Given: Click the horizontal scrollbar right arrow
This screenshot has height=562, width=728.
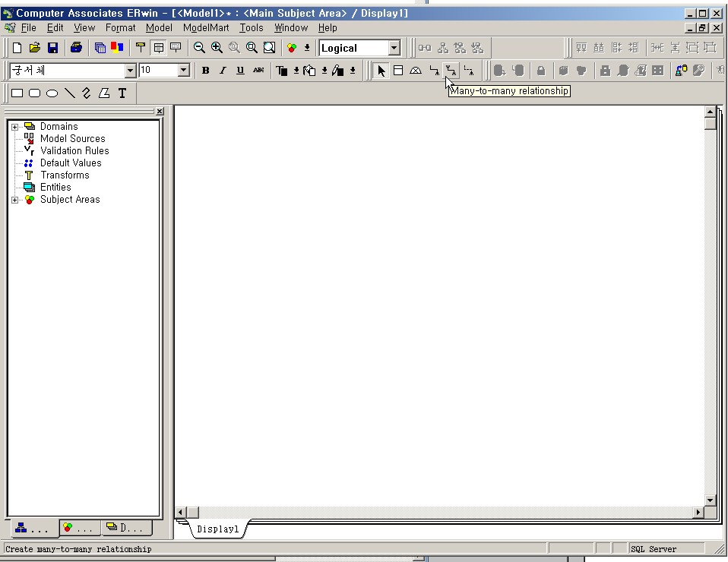Looking at the screenshot, I should point(698,513).
